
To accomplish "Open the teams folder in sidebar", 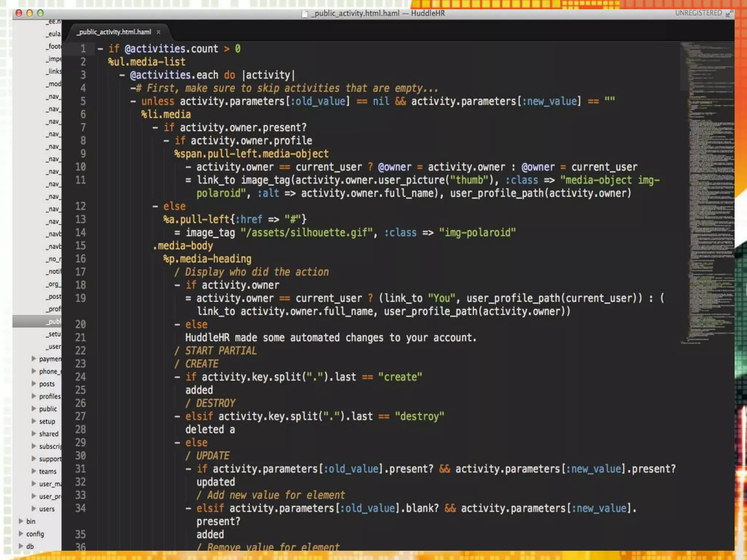I will (48, 471).
